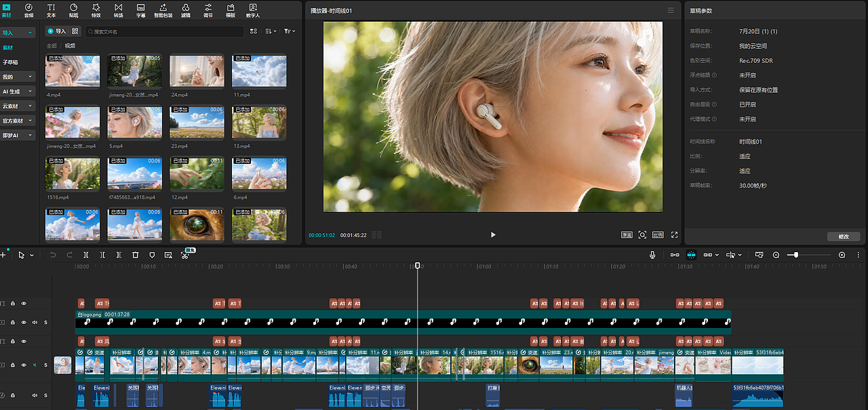The image size is (868, 410).
Task: Click the split clip tool
Action: click(86, 255)
